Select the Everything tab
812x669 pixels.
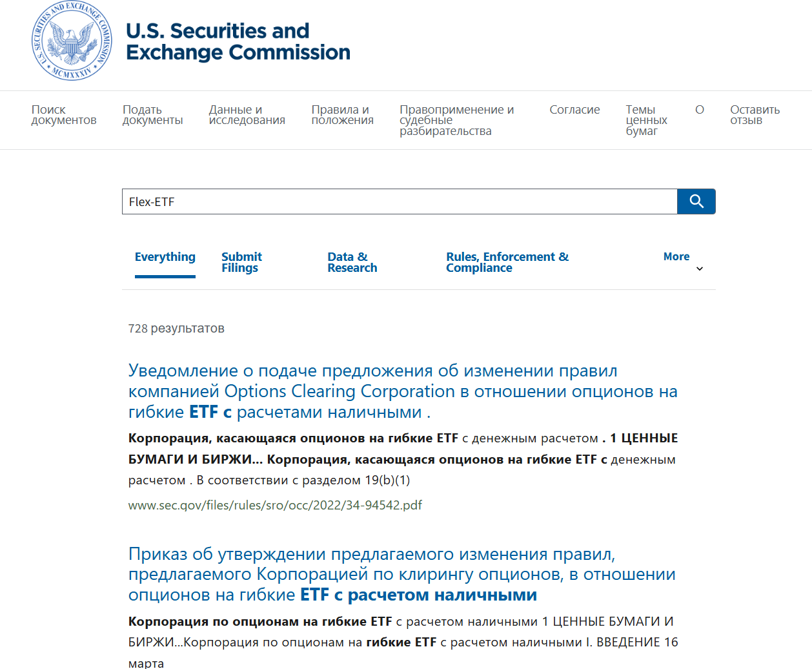click(x=165, y=256)
